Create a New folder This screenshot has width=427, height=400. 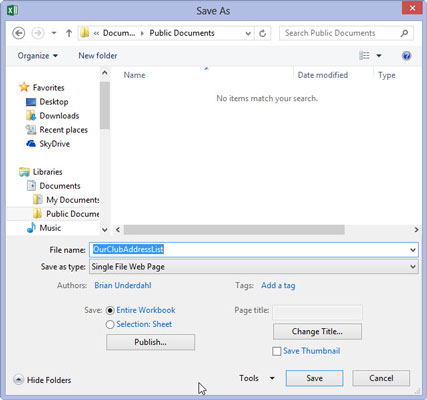98,56
